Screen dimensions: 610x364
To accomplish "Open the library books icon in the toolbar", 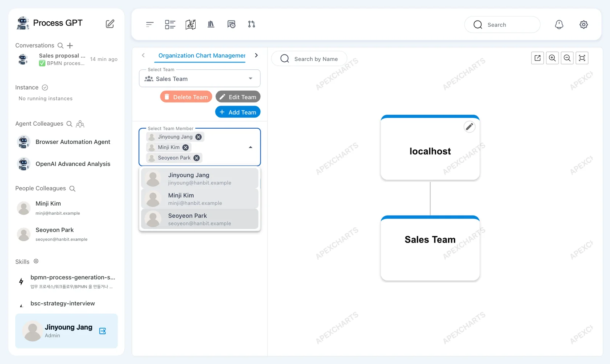I will [x=211, y=24].
